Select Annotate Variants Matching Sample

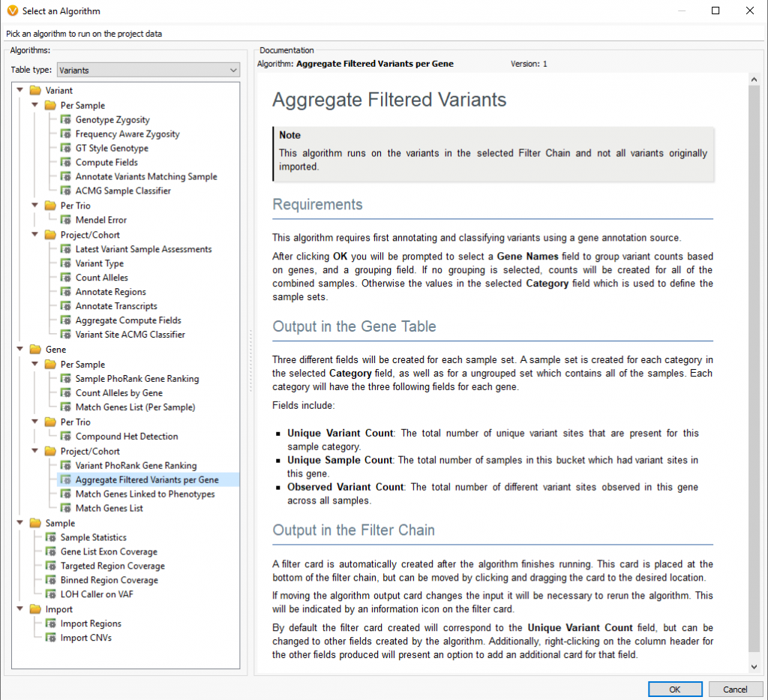(146, 176)
